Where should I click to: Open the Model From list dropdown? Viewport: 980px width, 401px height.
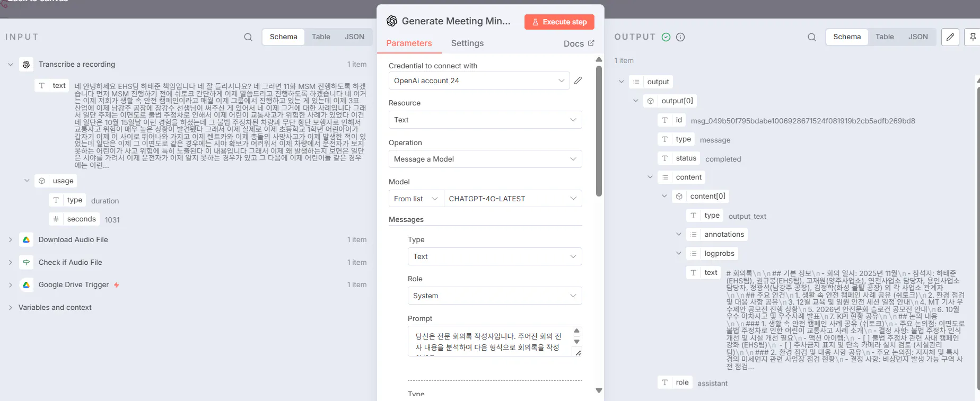tap(416, 199)
